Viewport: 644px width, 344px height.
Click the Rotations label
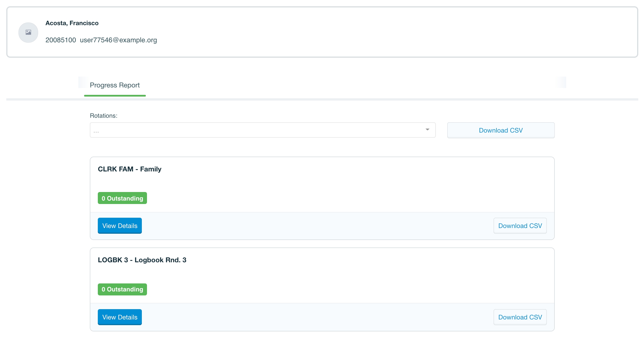[x=104, y=116]
